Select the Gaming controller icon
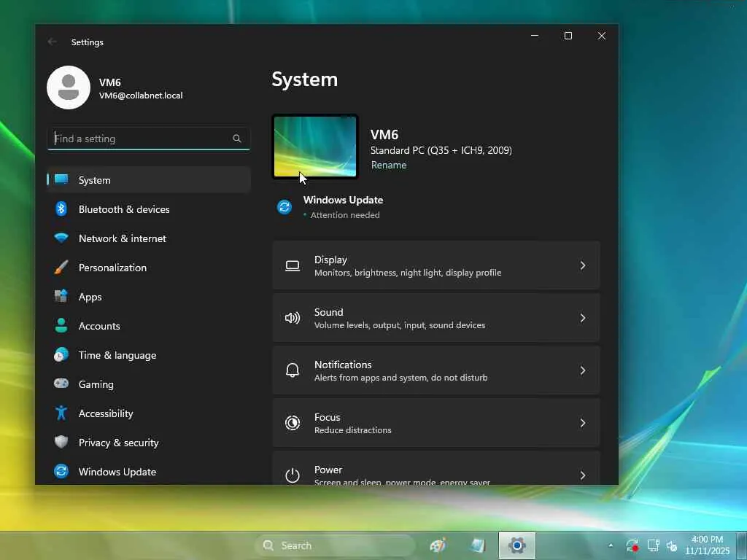747x560 pixels. [x=61, y=384]
